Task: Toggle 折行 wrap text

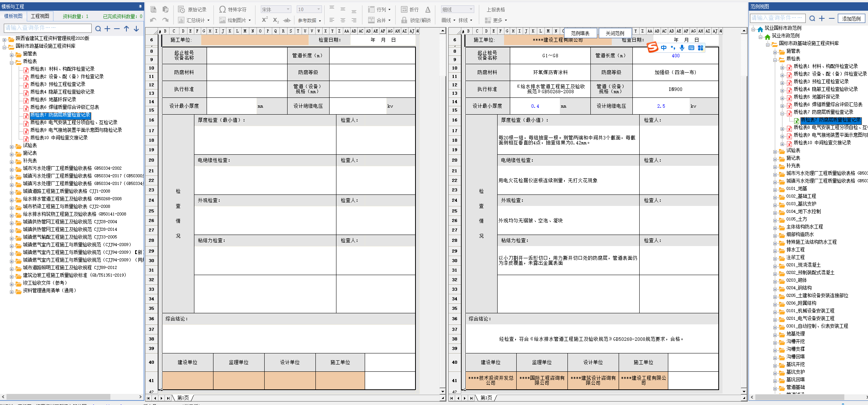Action: [410, 10]
